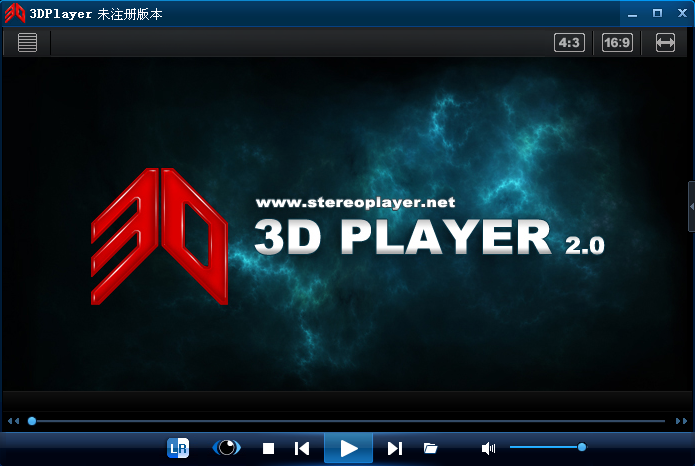This screenshot has width=695, height=466.
Task: Toggle stretch-to-fit width icon
Action: 665,43
